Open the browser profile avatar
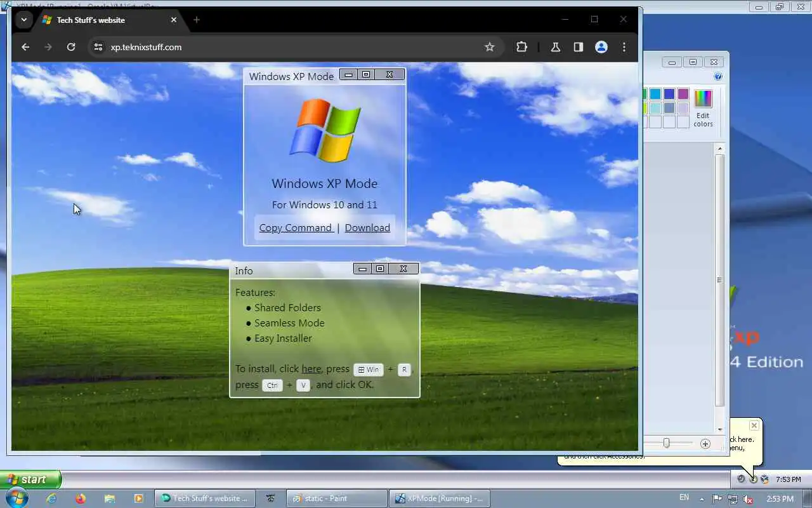The height and width of the screenshot is (508, 812). (601, 47)
